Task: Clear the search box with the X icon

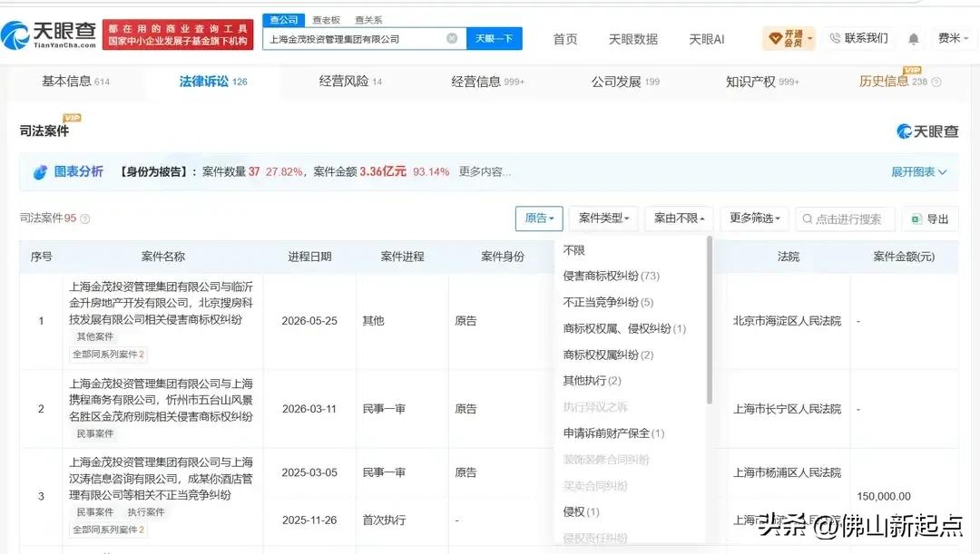Action: (452, 39)
